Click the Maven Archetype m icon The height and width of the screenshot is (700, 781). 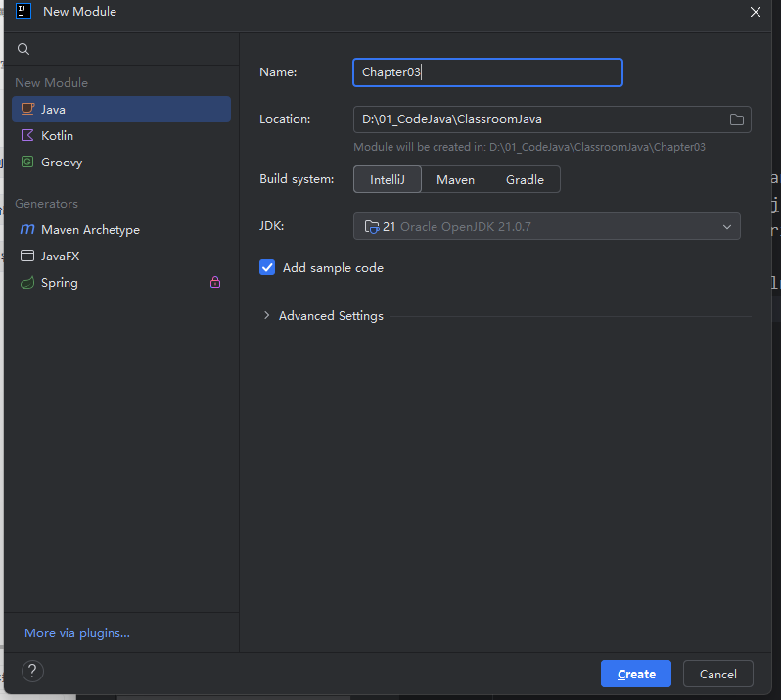click(x=27, y=229)
